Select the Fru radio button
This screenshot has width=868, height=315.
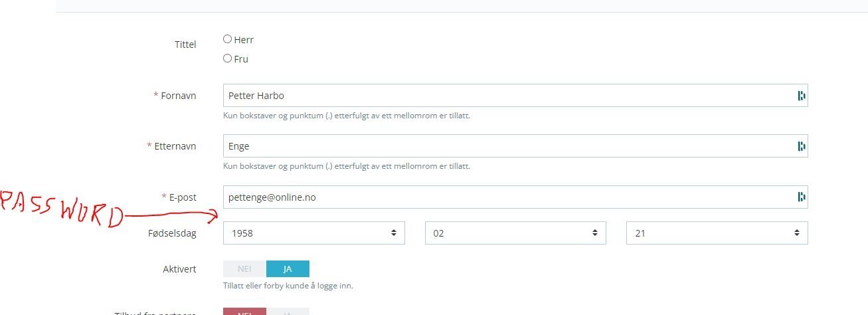pos(228,58)
